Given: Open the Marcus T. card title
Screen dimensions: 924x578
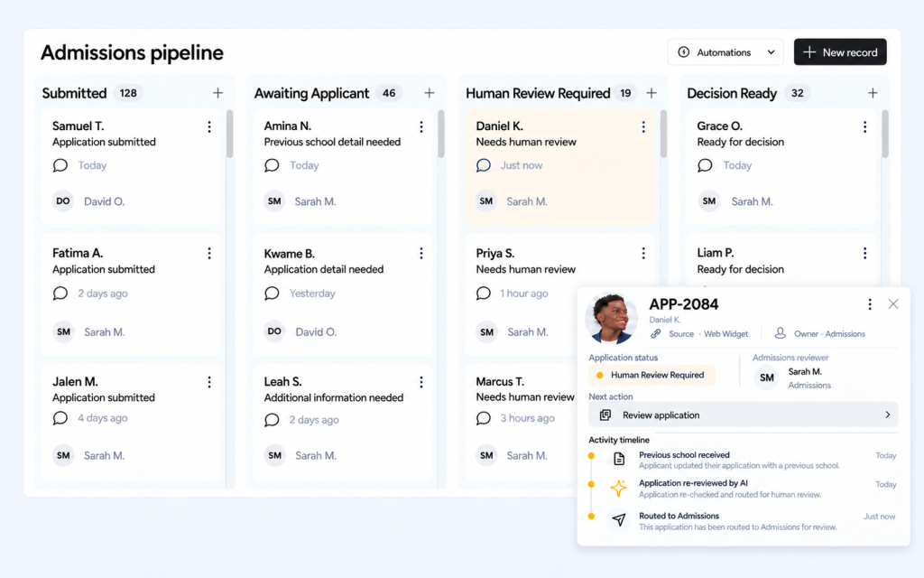Looking at the screenshot, I should (x=500, y=382).
